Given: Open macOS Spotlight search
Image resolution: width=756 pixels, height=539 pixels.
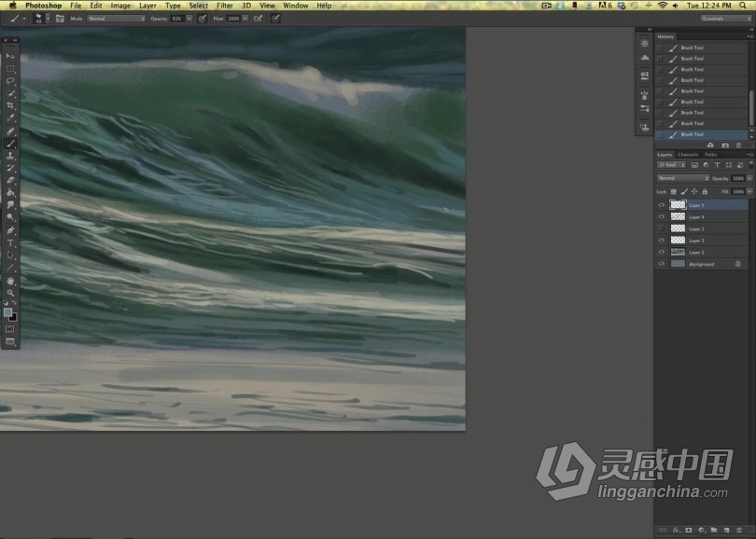Looking at the screenshot, I should coord(743,6).
